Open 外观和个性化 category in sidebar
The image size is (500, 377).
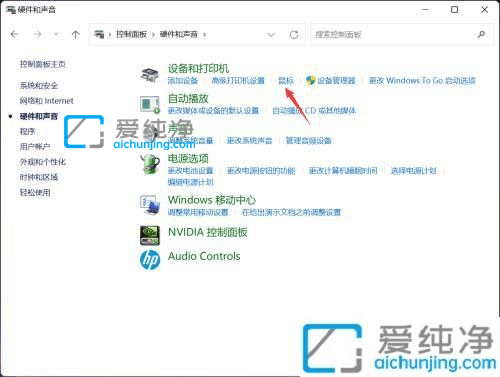tap(43, 162)
